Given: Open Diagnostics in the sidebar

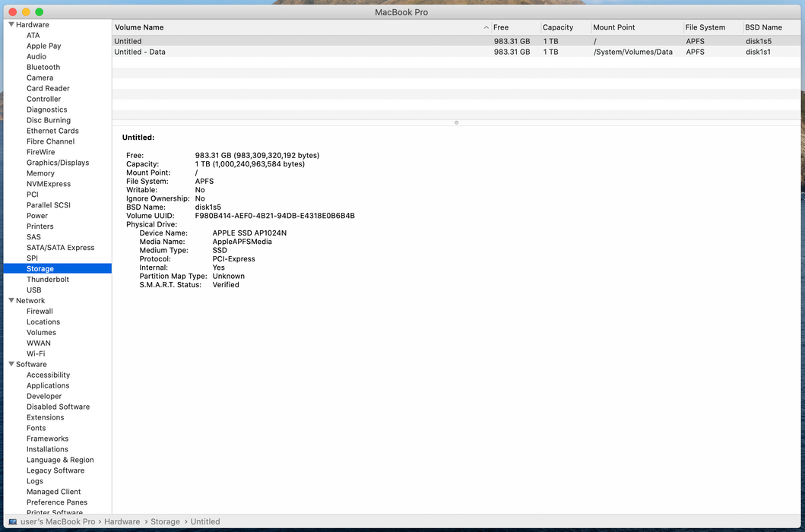Looking at the screenshot, I should point(46,109).
